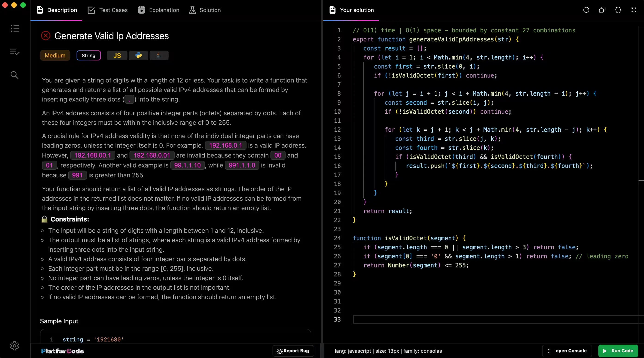
Task: Click the String category tag
Action: point(88,55)
